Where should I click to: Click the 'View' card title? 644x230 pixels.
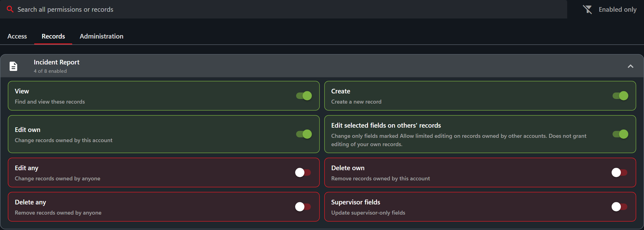[x=22, y=91]
